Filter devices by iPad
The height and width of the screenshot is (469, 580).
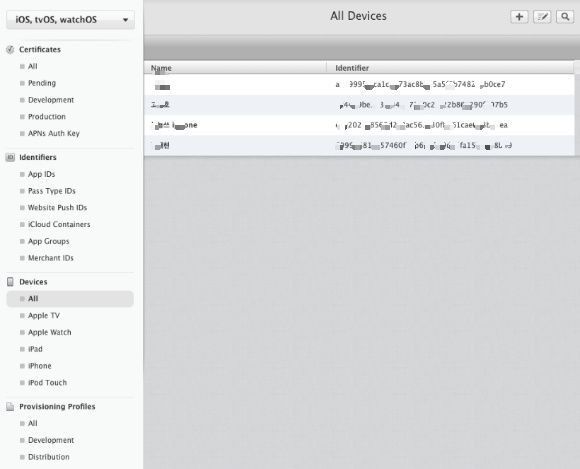click(x=35, y=349)
